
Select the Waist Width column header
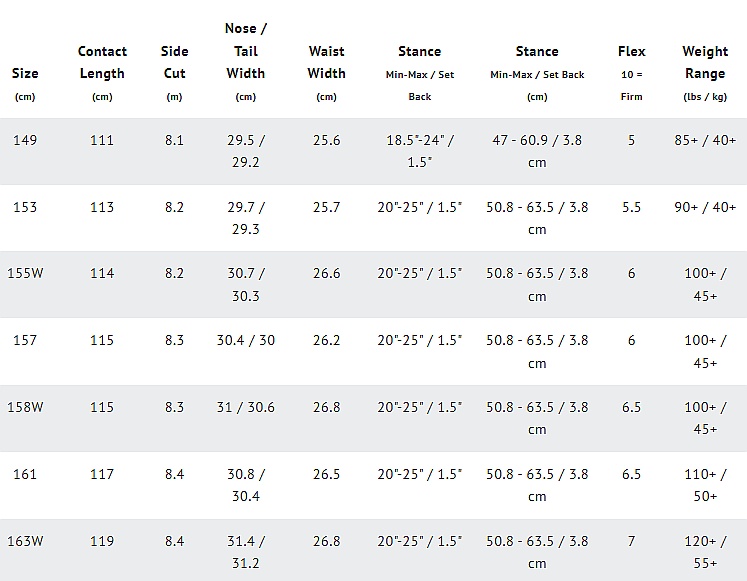pyautogui.click(x=326, y=62)
